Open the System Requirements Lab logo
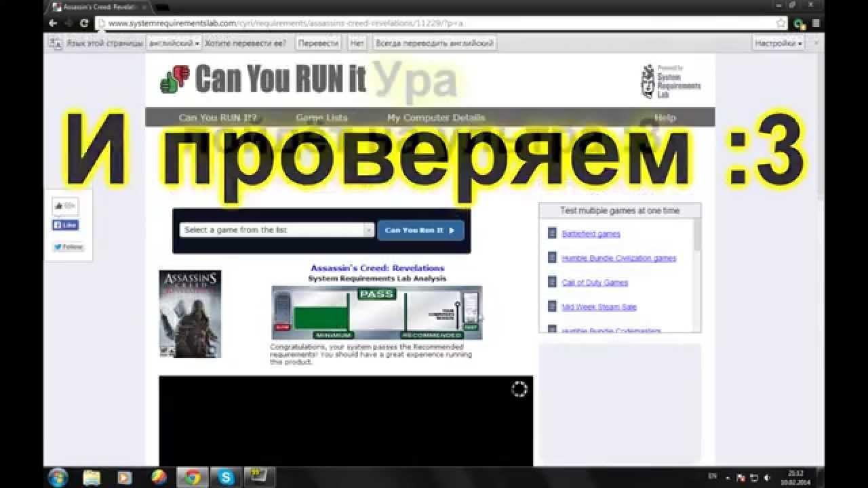 (x=671, y=81)
